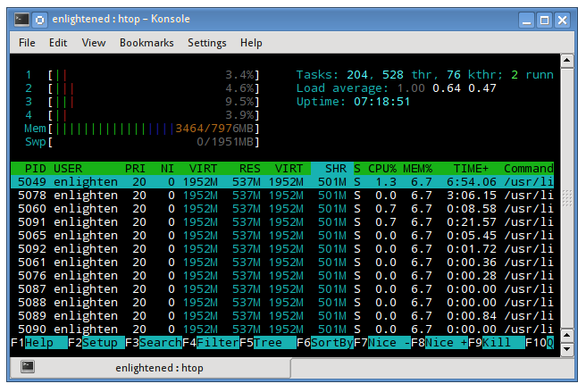This screenshot has height=392, width=586.
Task: Click the Load average readout
Action: coord(396,88)
